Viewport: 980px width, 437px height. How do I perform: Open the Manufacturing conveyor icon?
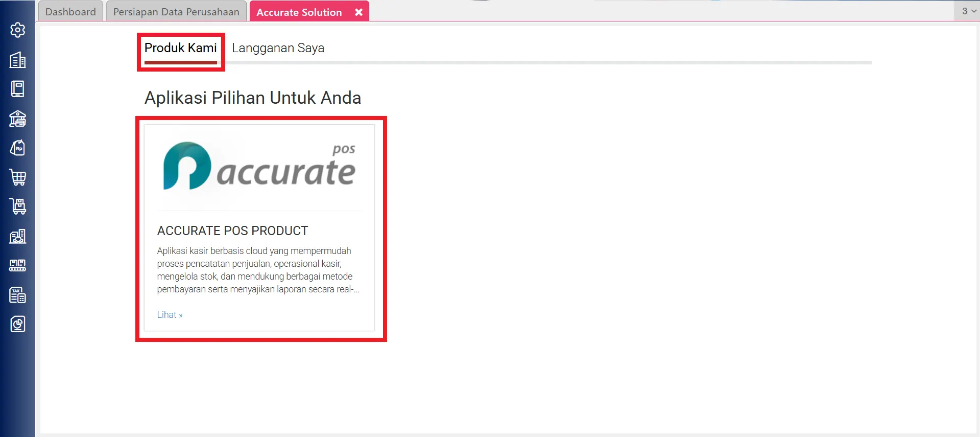(x=17, y=265)
